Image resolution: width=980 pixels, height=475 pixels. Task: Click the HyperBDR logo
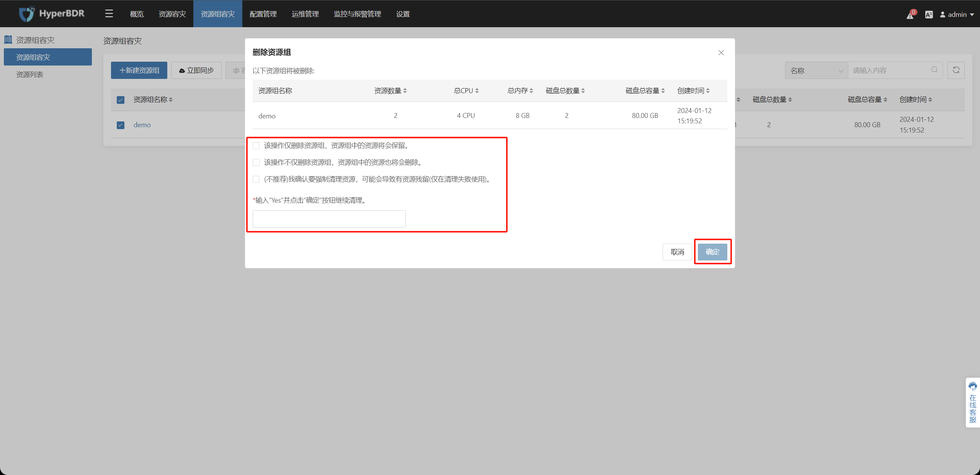tap(52, 14)
